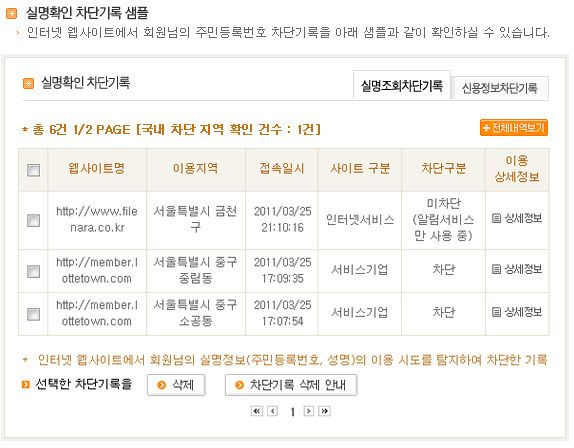The image size is (574, 448).
Task: Click the 서울특별시 중구 소공동 cell
Action: point(195,313)
